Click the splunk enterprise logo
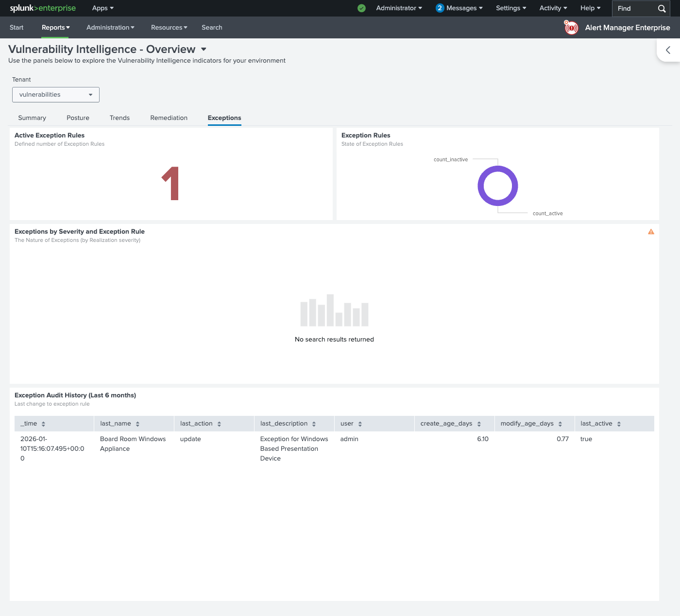Viewport: 680px width, 616px height. tap(42, 8)
